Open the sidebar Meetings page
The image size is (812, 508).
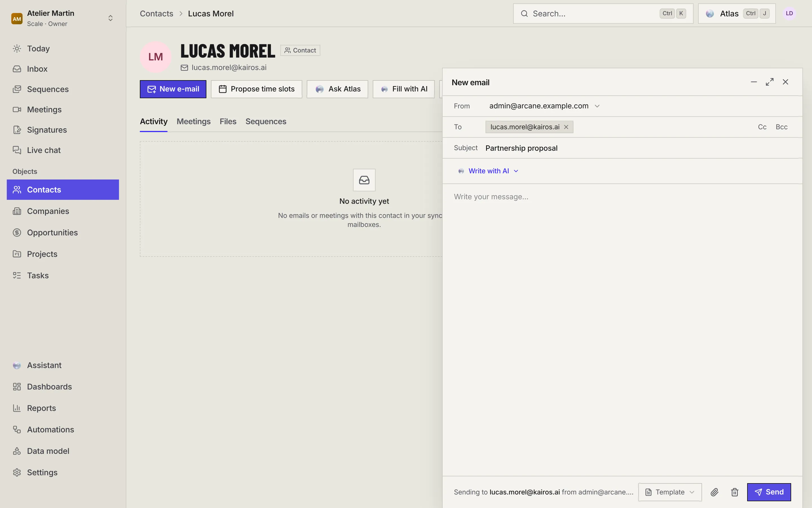tap(63, 110)
